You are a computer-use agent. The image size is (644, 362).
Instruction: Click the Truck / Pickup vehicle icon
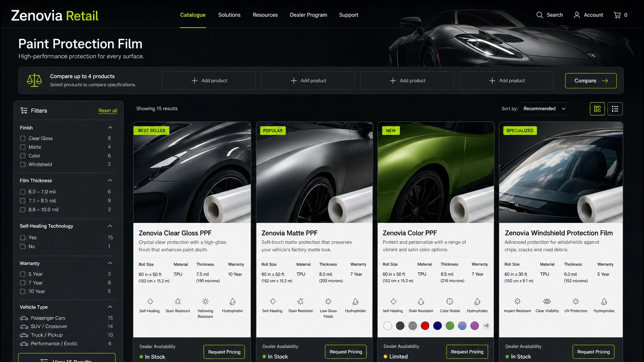(24, 335)
